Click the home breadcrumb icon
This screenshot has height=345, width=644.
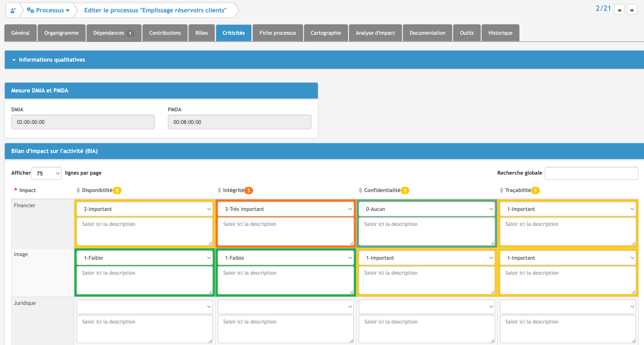[x=13, y=10]
